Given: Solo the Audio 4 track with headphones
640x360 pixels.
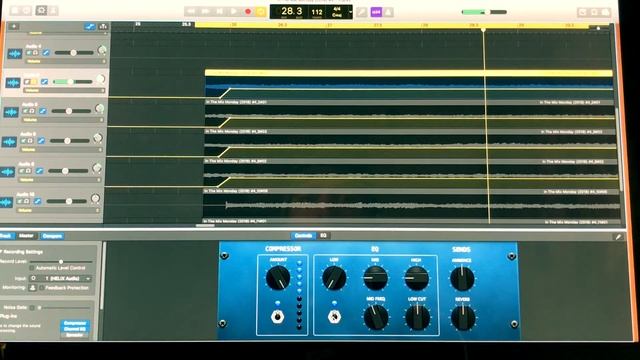Looking at the screenshot, I should (x=36, y=53).
